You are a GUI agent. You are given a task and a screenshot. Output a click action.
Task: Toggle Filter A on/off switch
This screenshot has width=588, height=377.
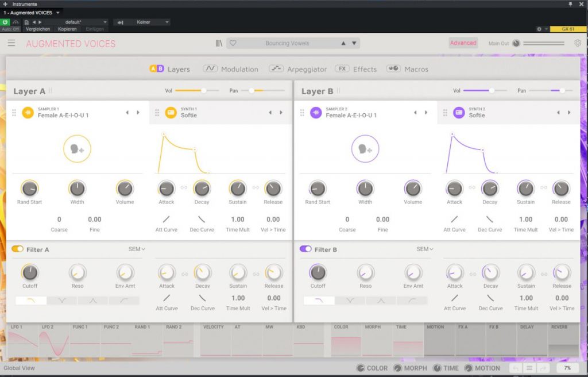(18, 249)
